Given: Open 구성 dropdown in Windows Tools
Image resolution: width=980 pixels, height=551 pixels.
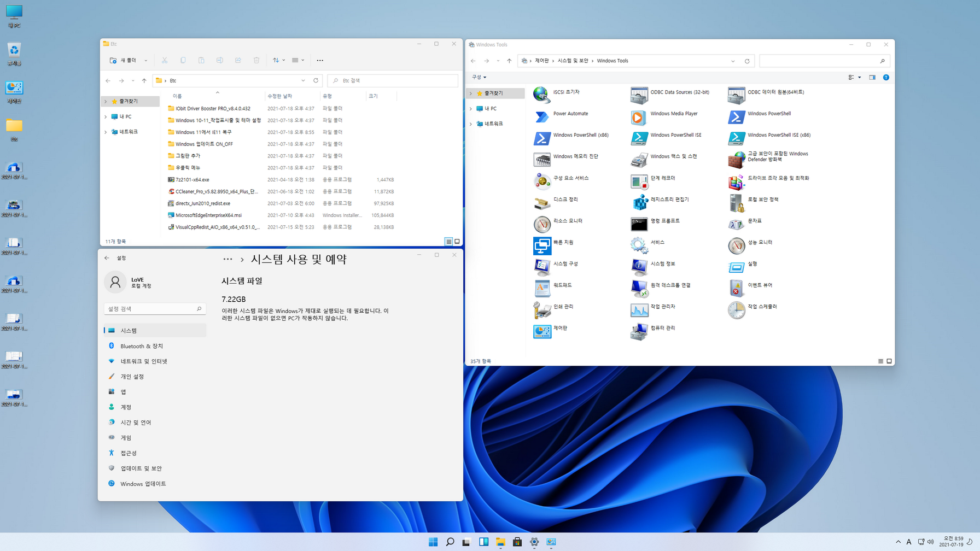Looking at the screenshot, I should pos(479,77).
